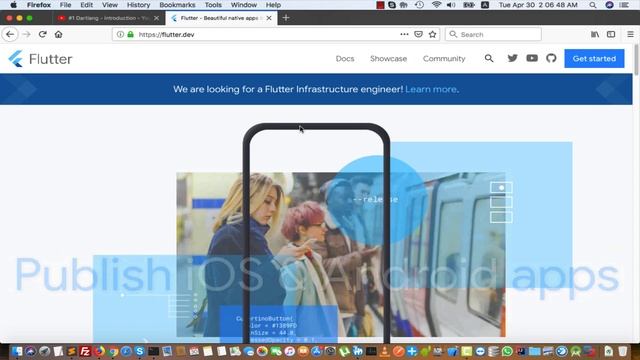Open the File menu

65,5
